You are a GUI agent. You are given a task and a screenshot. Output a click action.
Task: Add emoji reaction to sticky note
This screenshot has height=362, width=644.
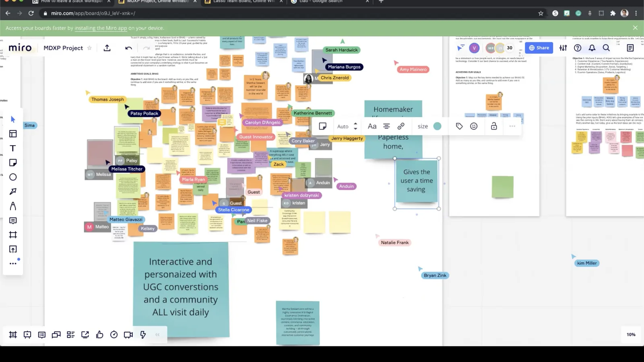pos(474,126)
